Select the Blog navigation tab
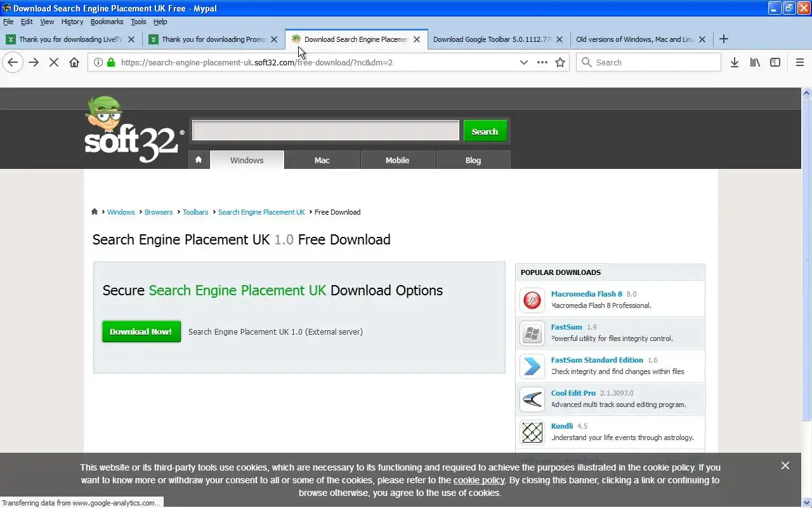The width and height of the screenshot is (812, 508). [473, 160]
